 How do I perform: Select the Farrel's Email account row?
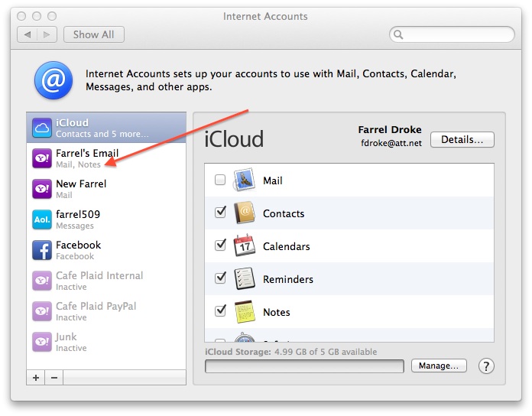click(x=106, y=158)
